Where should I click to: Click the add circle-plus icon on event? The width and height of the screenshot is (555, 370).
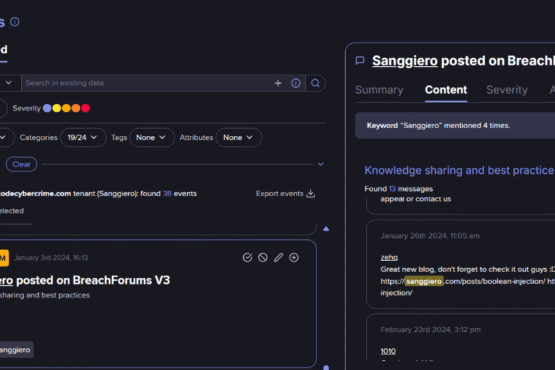coord(294,257)
